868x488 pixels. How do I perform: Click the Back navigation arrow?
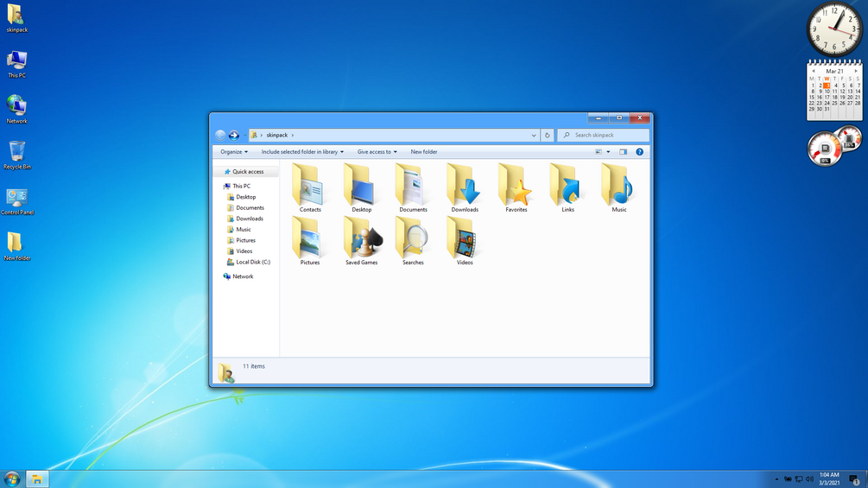click(220, 135)
